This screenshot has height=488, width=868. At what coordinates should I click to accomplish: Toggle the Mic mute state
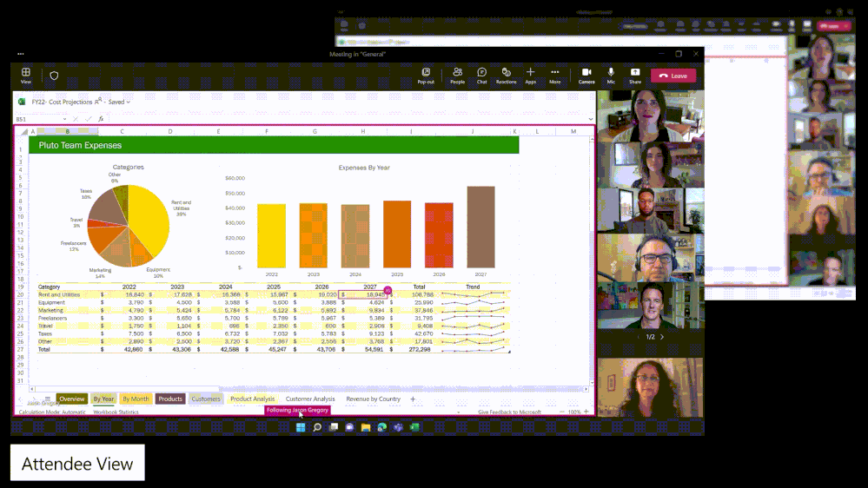pyautogui.click(x=611, y=76)
